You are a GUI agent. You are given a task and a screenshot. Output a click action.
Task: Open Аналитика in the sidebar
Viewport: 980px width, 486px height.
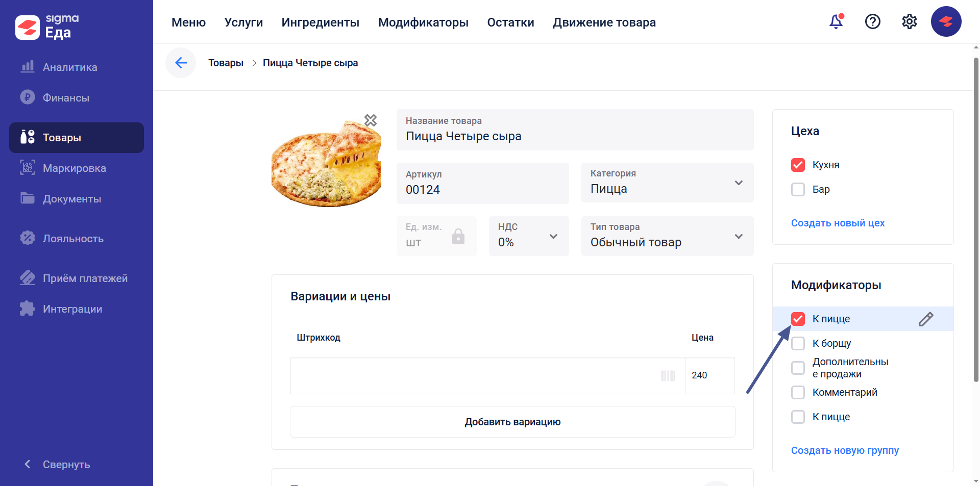[x=70, y=67]
